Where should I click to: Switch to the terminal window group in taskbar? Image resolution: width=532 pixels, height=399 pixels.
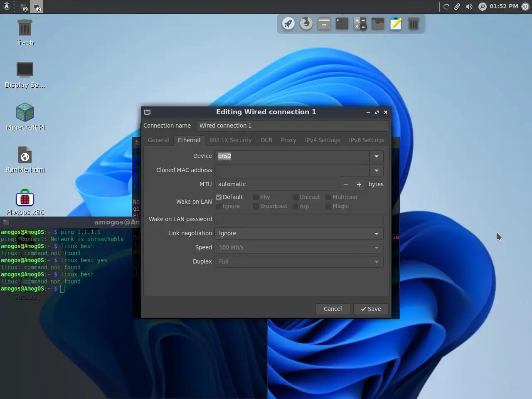click(x=24, y=7)
